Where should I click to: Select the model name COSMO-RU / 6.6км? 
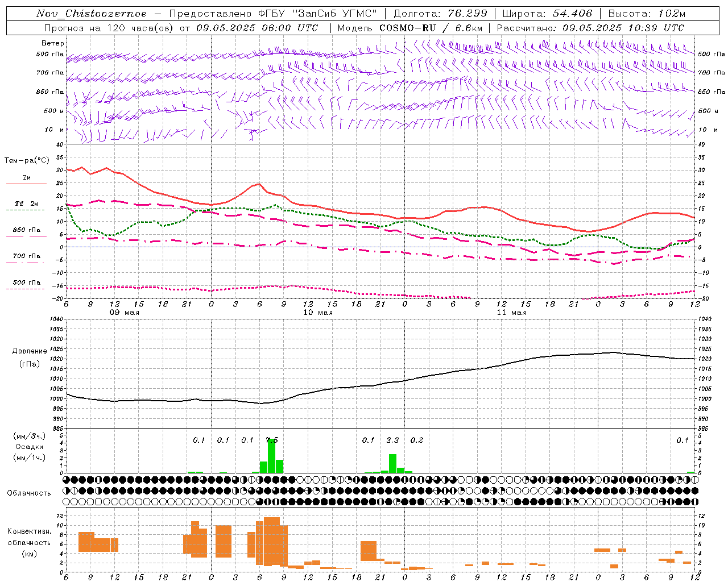431,28
